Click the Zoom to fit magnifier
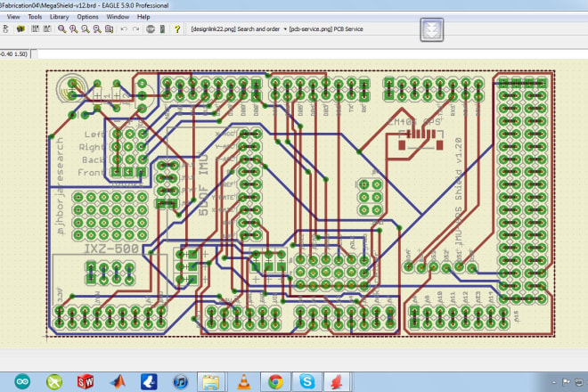The width and height of the screenshot is (588, 392). [x=61, y=29]
